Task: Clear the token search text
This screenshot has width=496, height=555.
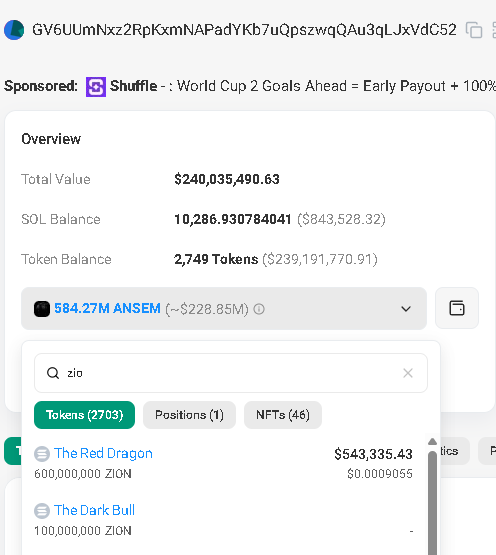Action: tap(408, 373)
